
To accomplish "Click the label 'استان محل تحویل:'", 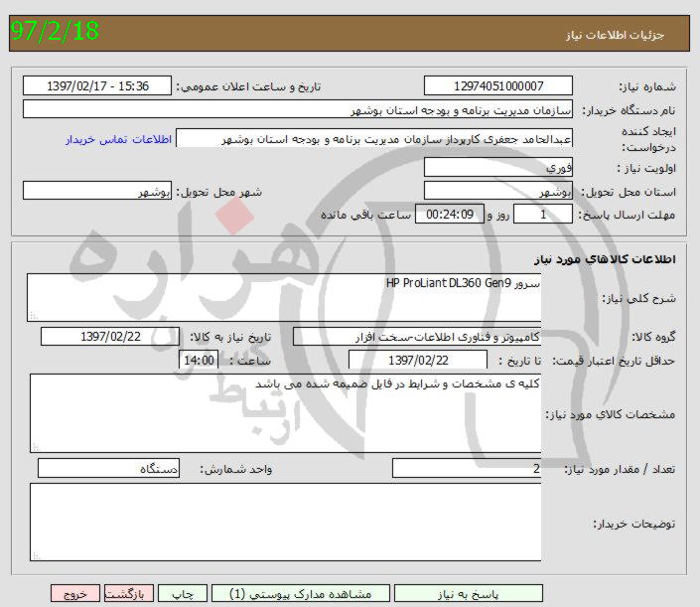I will pos(629,192).
